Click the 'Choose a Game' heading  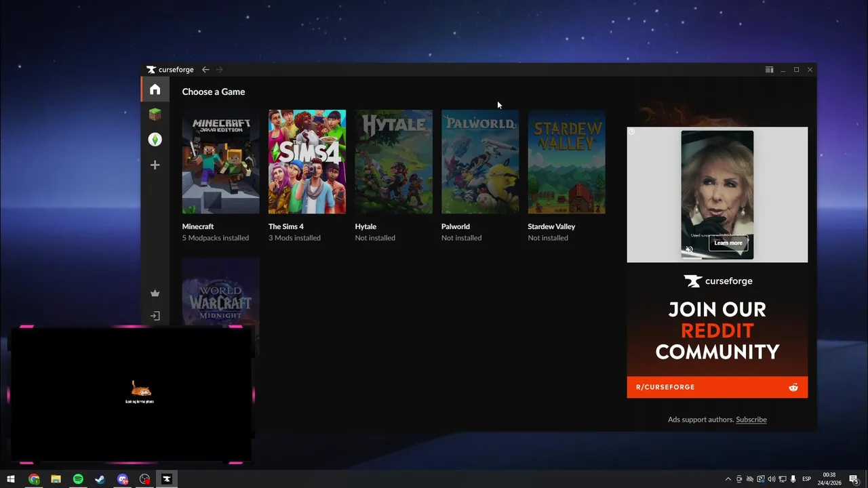(214, 91)
